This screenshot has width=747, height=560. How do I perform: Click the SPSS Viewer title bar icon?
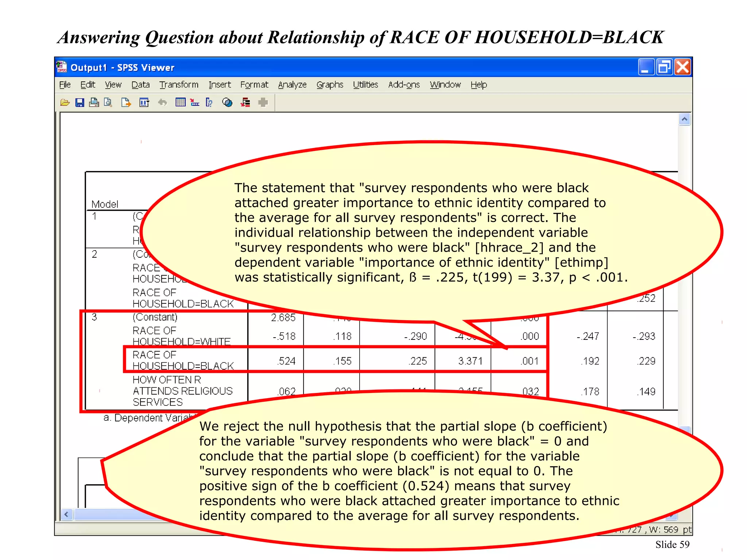[62, 67]
